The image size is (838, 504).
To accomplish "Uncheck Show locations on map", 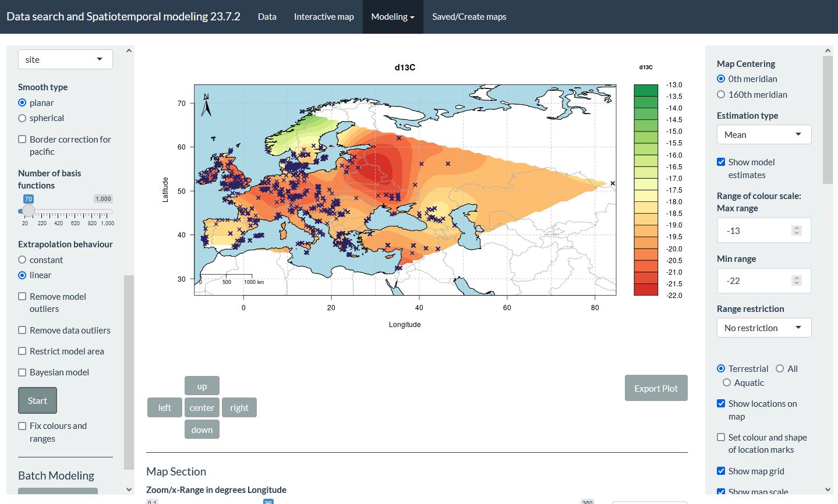I will [x=721, y=403].
